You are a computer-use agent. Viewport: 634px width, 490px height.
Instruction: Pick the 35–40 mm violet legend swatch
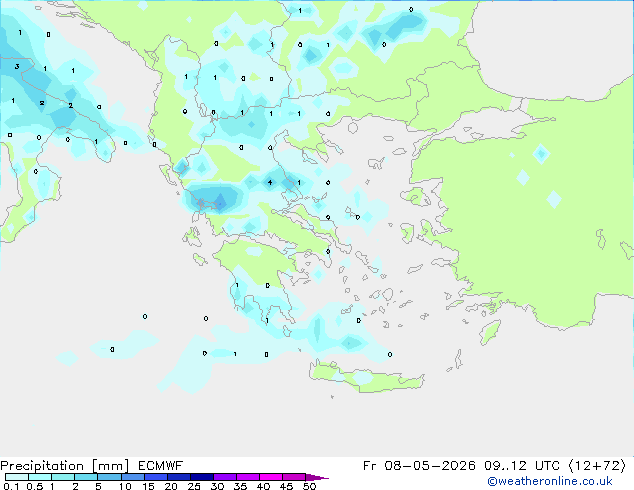point(248,477)
